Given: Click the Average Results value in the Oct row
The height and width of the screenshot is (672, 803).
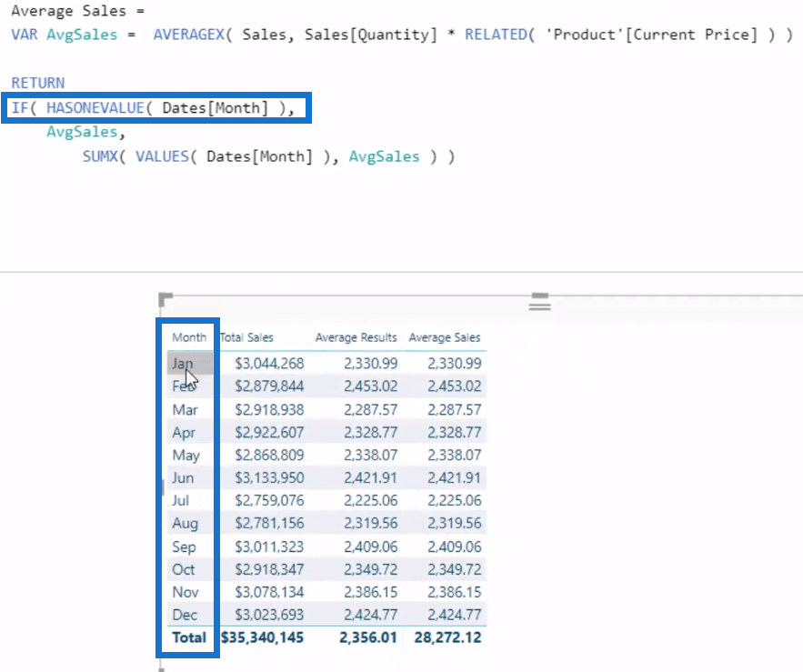Looking at the screenshot, I should tap(370, 569).
